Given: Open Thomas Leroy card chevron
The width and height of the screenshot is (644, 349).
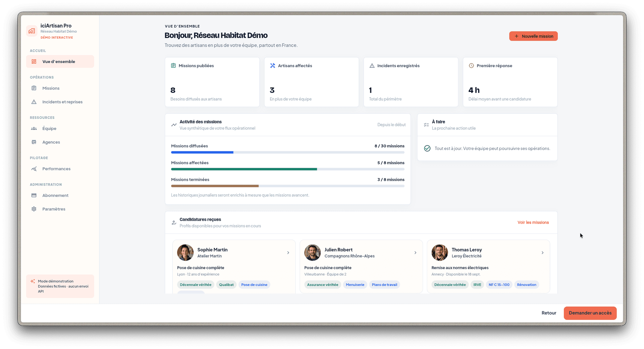Looking at the screenshot, I should (x=542, y=253).
